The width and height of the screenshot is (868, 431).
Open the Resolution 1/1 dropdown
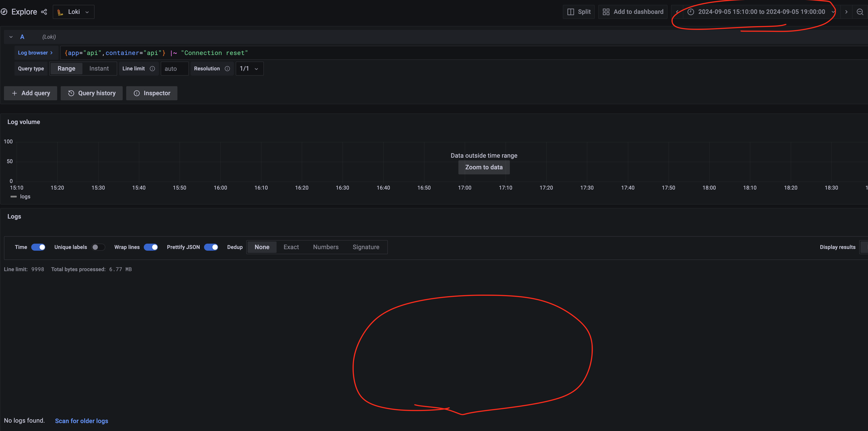[249, 68]
